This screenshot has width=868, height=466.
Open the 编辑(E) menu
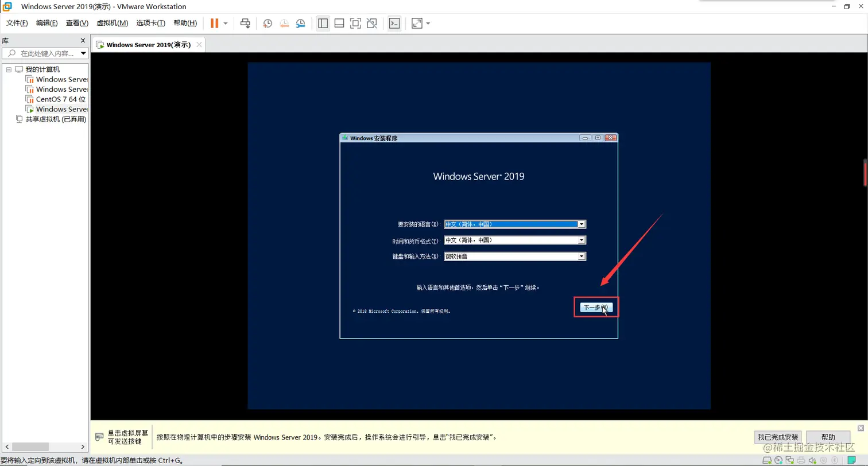[x=47, y=23]
